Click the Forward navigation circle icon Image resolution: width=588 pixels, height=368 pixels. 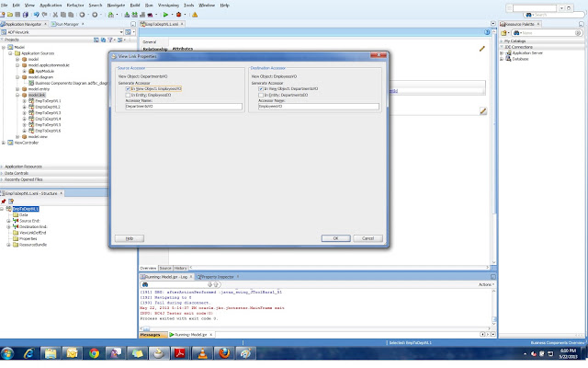click(x=95, y=15)
